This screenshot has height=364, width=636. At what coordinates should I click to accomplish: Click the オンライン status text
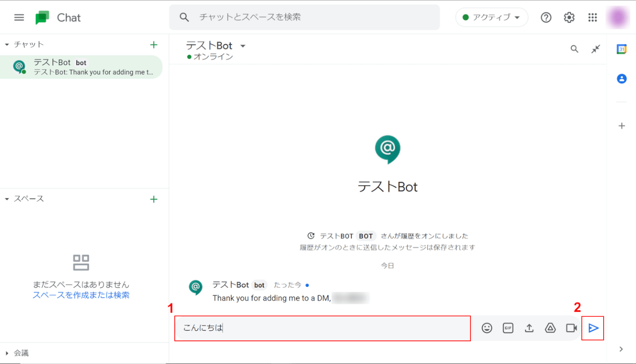click(213, 57)
